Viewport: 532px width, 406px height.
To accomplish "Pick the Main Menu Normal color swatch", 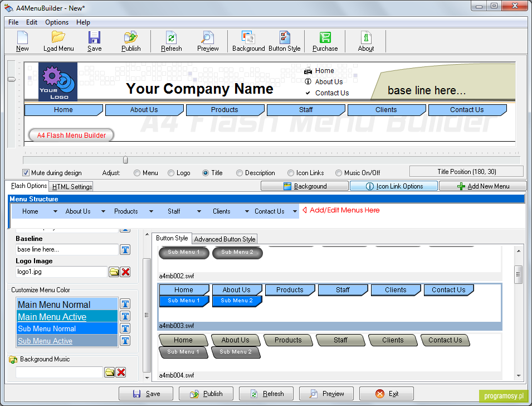I will tap(67, 304).
